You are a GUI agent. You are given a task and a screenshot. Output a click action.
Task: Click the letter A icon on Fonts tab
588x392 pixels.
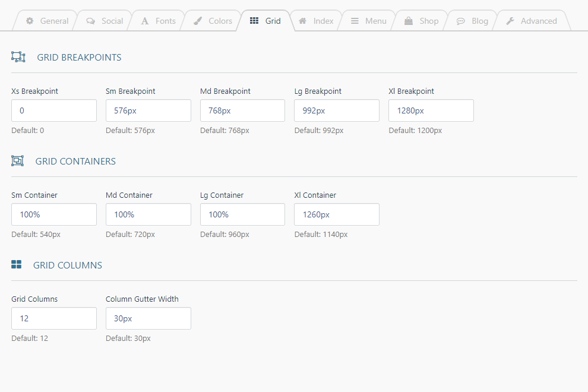tap(145, 21)
